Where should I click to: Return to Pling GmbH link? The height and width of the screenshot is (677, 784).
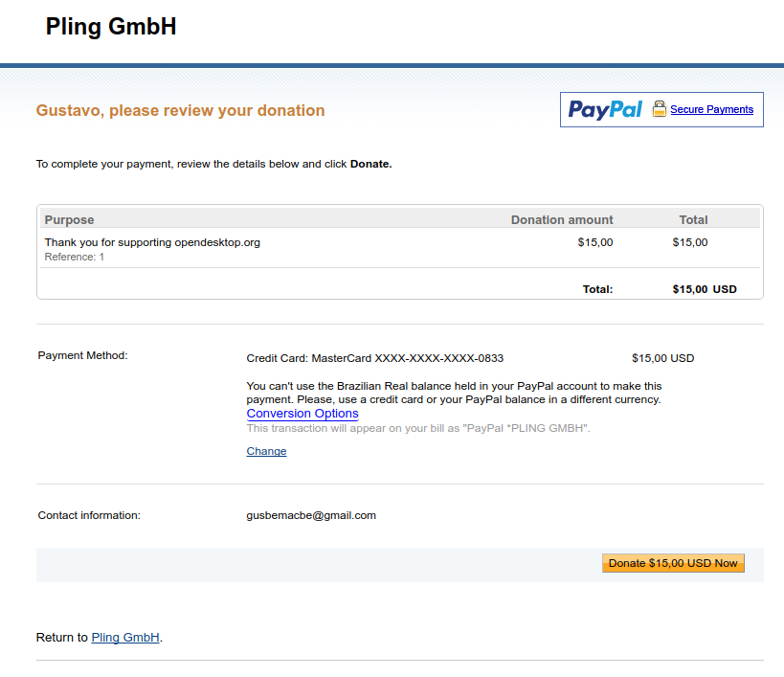(x=125, y=638)
